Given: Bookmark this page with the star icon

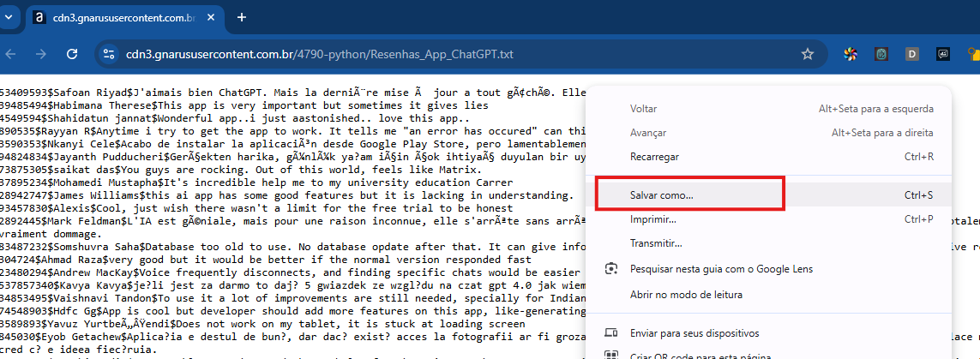Looking at the screenshot, I should [x=808, y=54].
